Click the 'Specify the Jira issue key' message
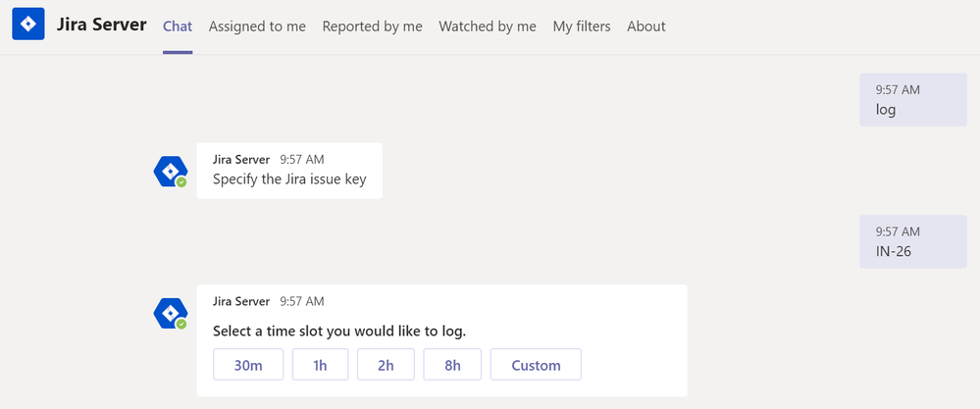Screen dimensions: 980x409 292,179
